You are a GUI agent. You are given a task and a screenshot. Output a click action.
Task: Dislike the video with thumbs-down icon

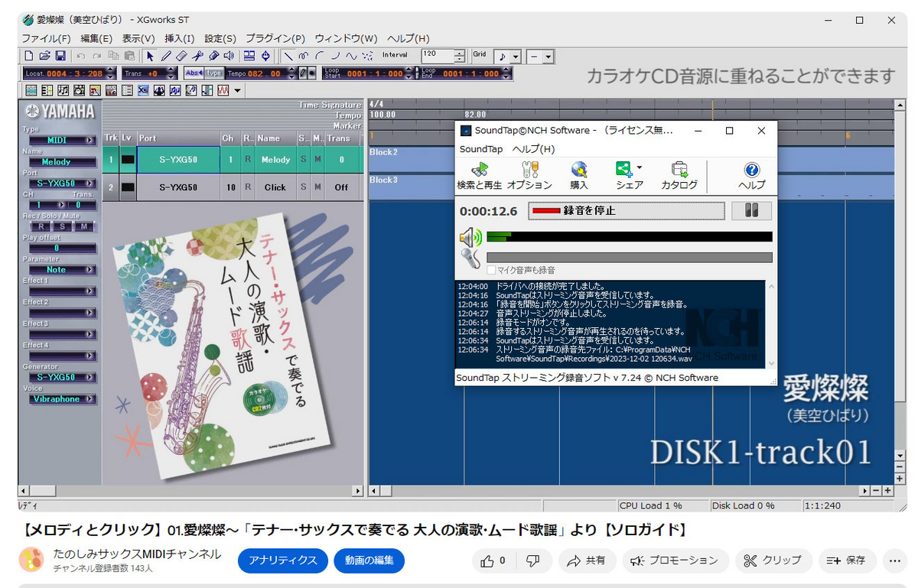534,560
